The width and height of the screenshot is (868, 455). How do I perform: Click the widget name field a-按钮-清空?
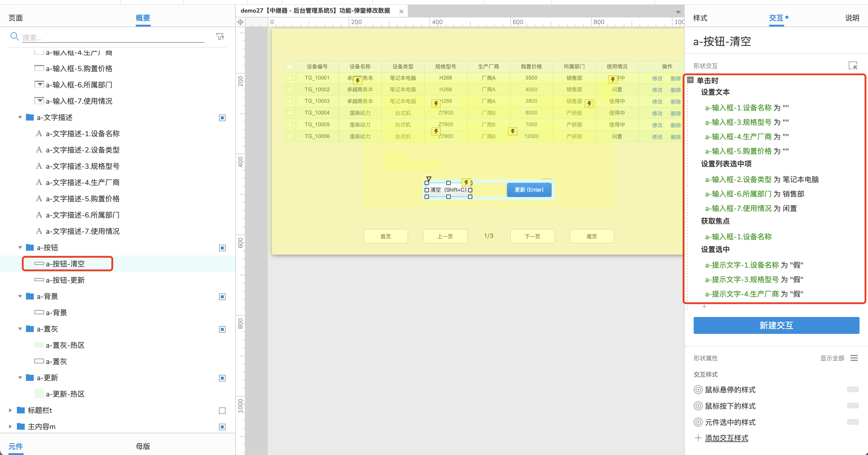click(722, 41)
